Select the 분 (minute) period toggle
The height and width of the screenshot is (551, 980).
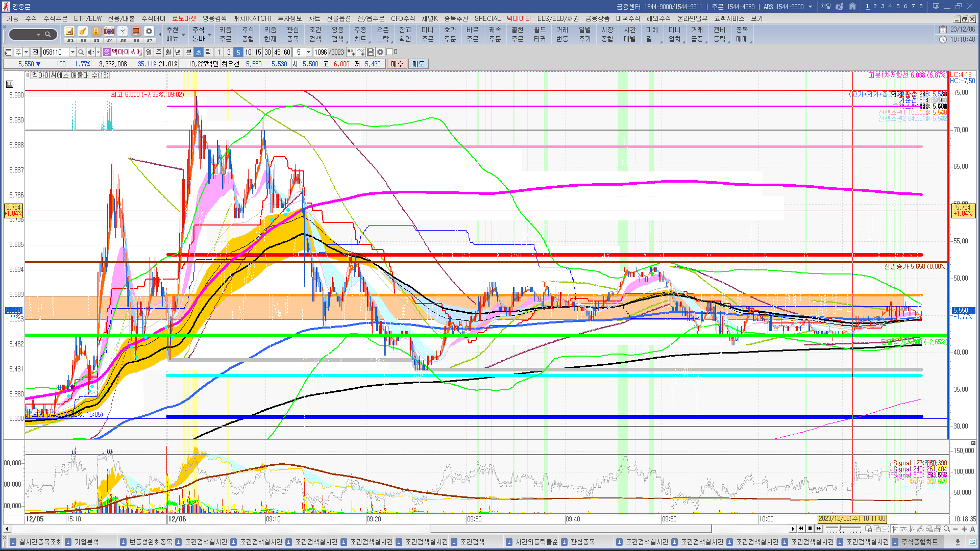(188, 52)
